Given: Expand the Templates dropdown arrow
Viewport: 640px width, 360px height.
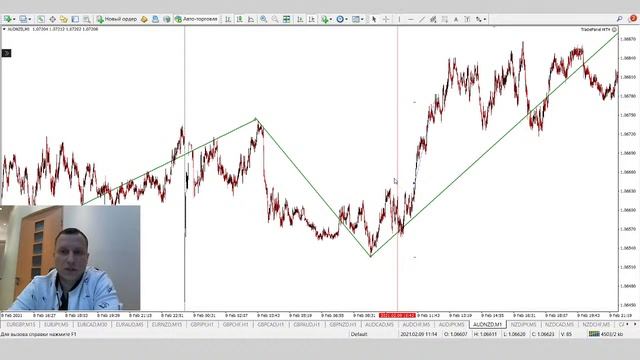Looking at the screenshot, I should (362, 19).
